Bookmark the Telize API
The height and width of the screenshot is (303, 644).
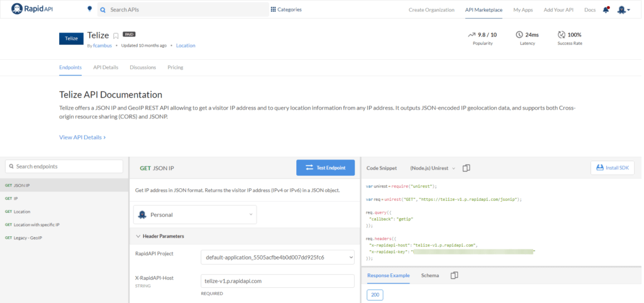click(116, 36)
